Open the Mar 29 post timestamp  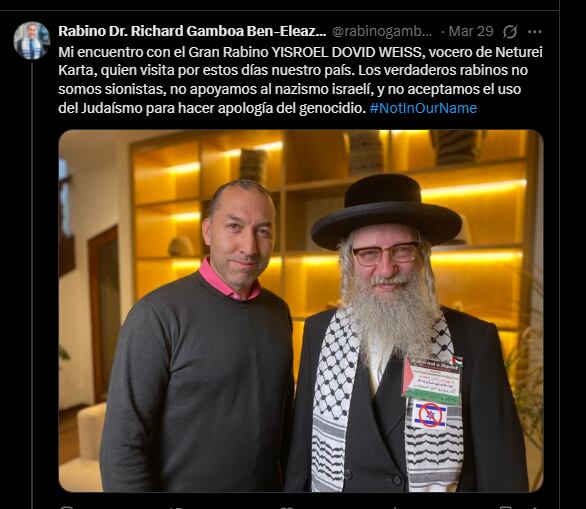coord(471,31)
